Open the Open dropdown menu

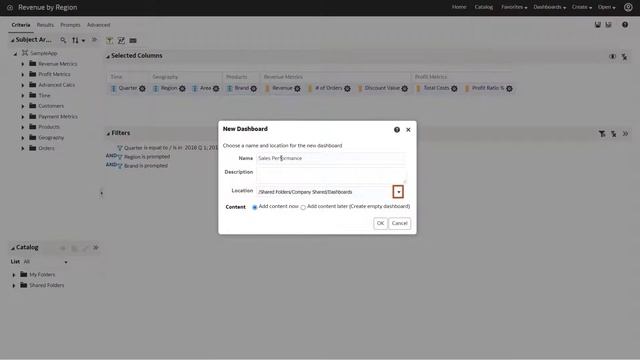click(607, 7)
